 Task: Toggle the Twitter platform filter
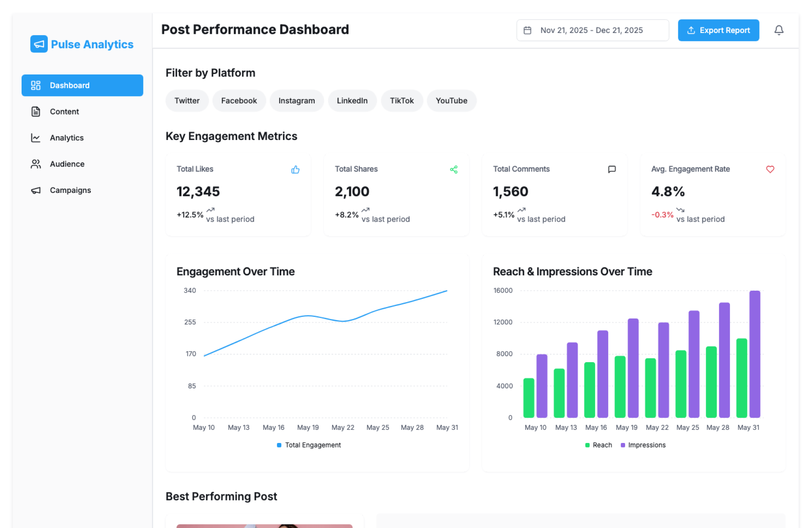coord(187,101)
